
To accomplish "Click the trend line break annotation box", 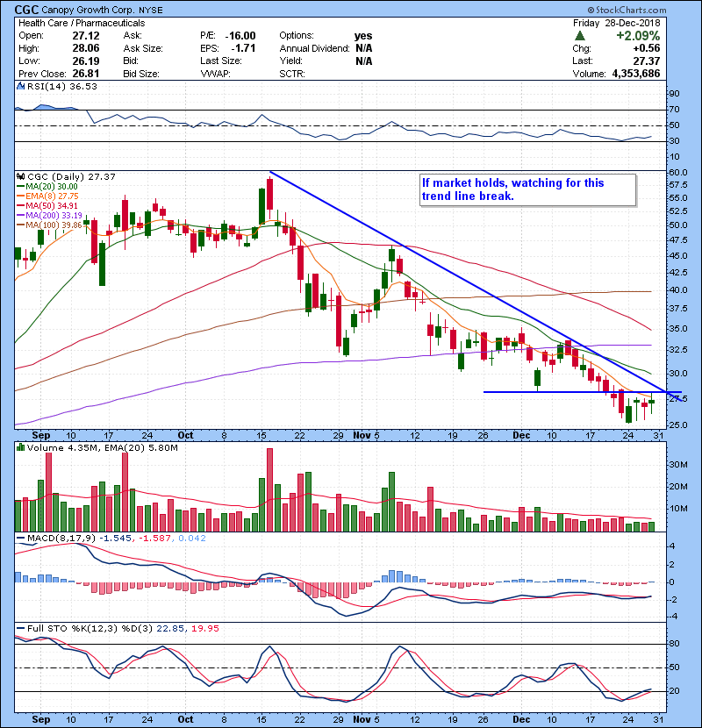I will (x=527, y=189).
